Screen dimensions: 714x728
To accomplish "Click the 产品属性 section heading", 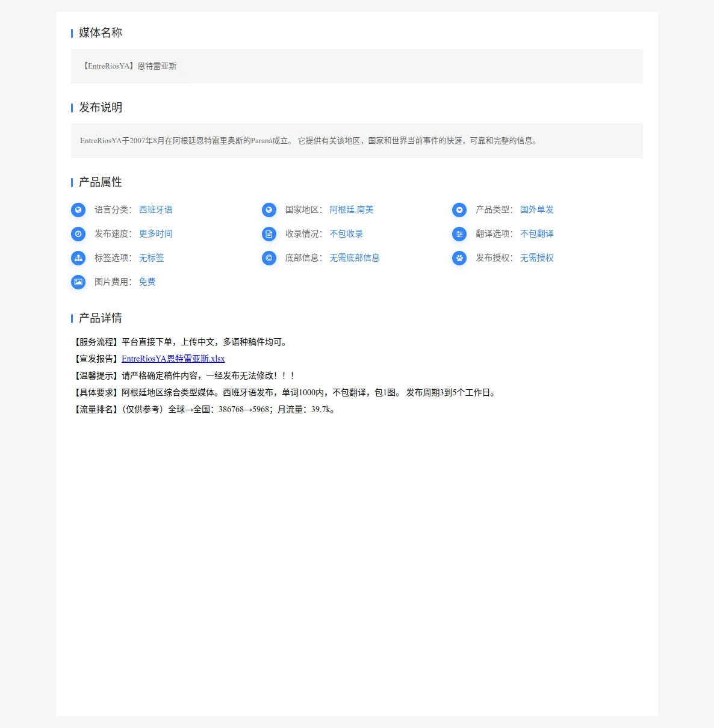I will [x=101, y=182].
